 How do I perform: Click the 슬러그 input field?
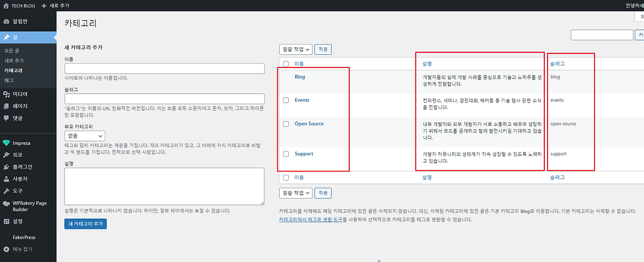tap(165, 99)
